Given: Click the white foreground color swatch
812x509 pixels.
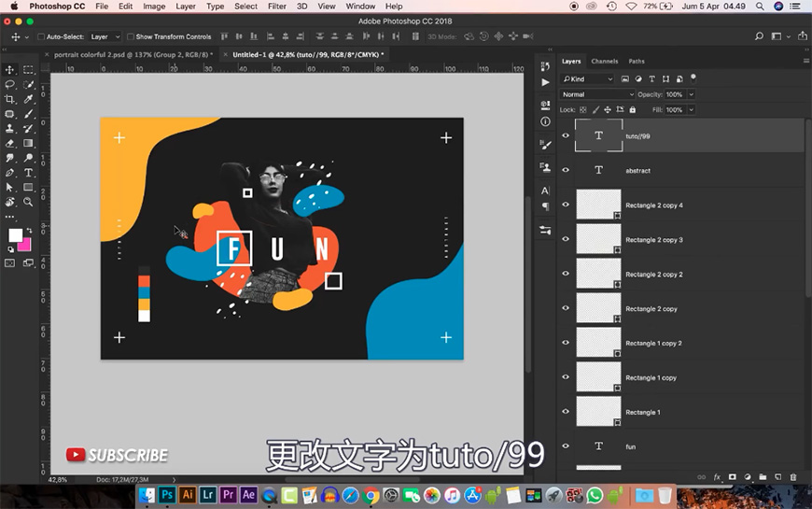Looking at the screenshot, I should (15, 235).
